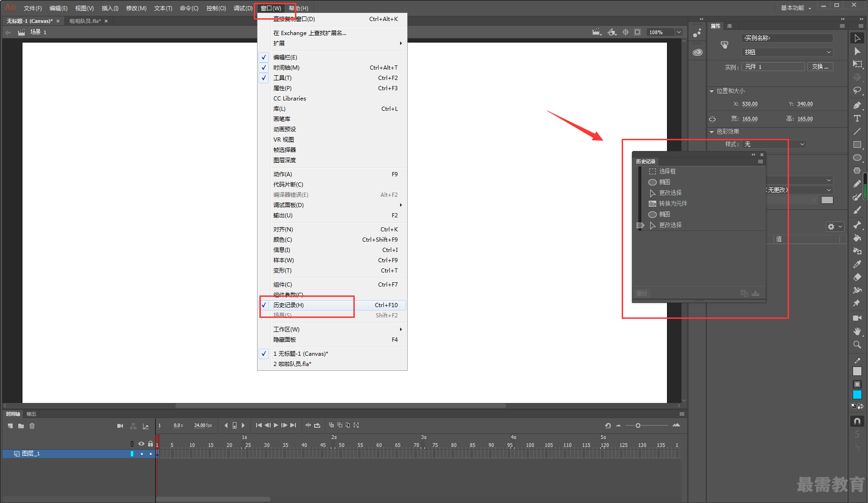868x503 pixels.
Task: Select the Asset Warp pin tool
Action: point(857,303)
